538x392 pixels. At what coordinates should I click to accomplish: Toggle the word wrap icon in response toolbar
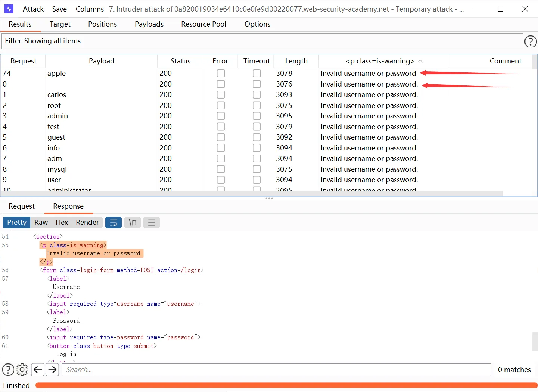[113, 223]
